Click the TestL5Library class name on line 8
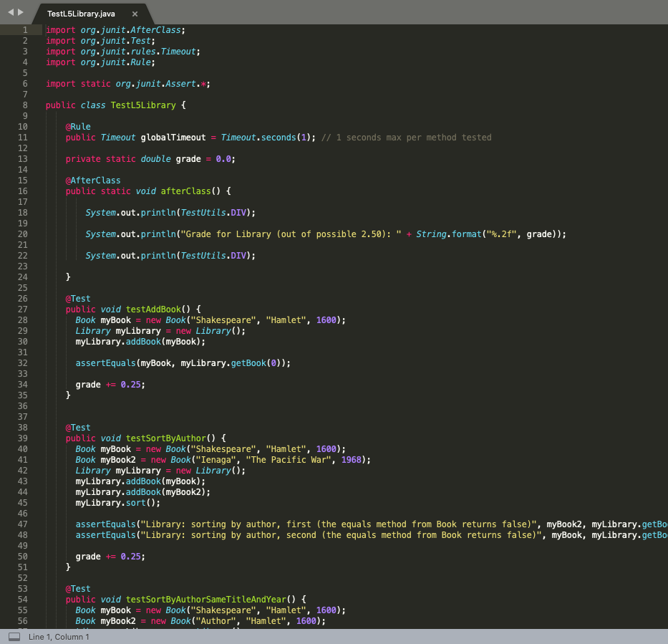 [x=143, y=105]
